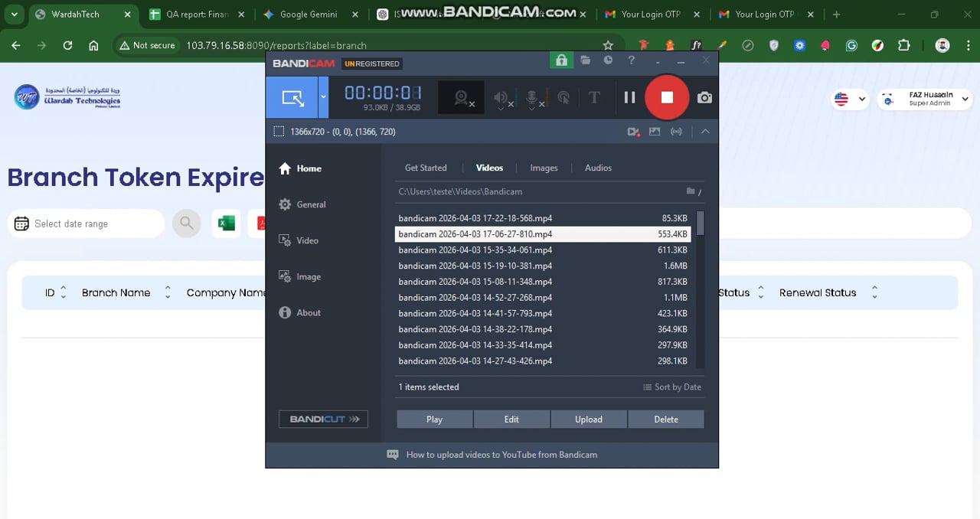Viewport: 980px width, 519px height.
Task: Open the Bandicut button
Action: click(323, 419)
